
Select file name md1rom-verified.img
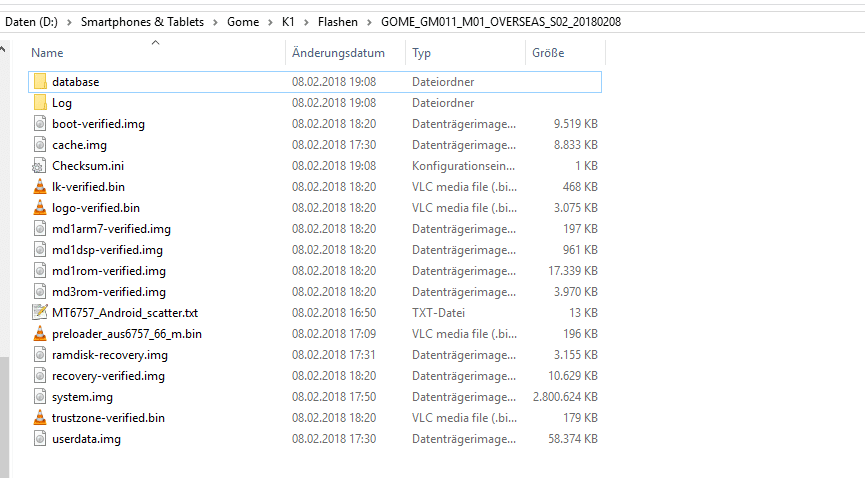point(109,270)
